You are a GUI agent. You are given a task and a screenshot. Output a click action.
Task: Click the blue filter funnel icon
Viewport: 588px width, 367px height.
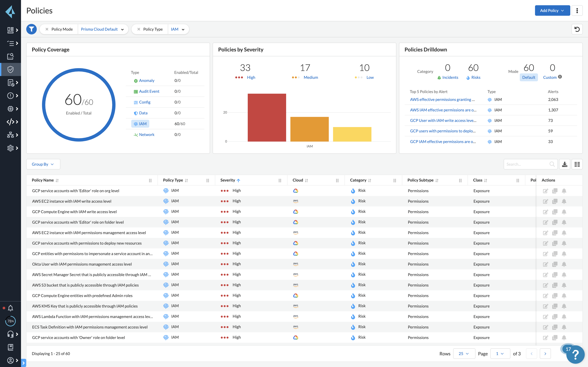point(31,29)
